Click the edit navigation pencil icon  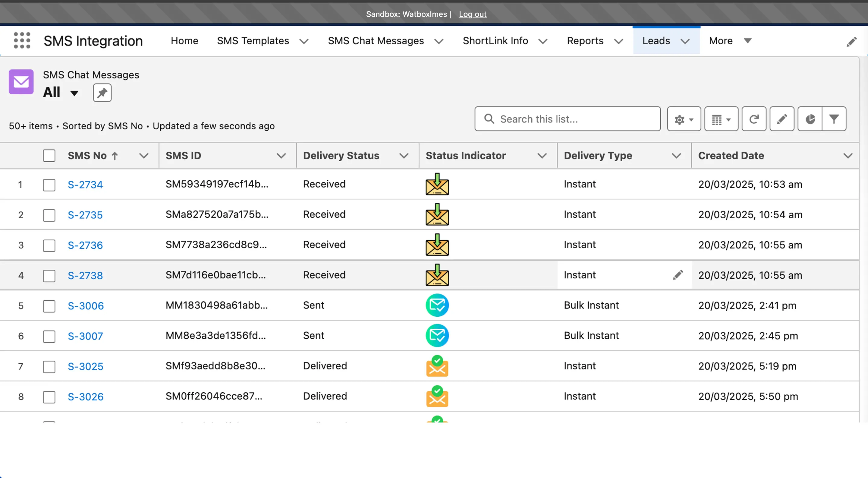coord(851,42)
